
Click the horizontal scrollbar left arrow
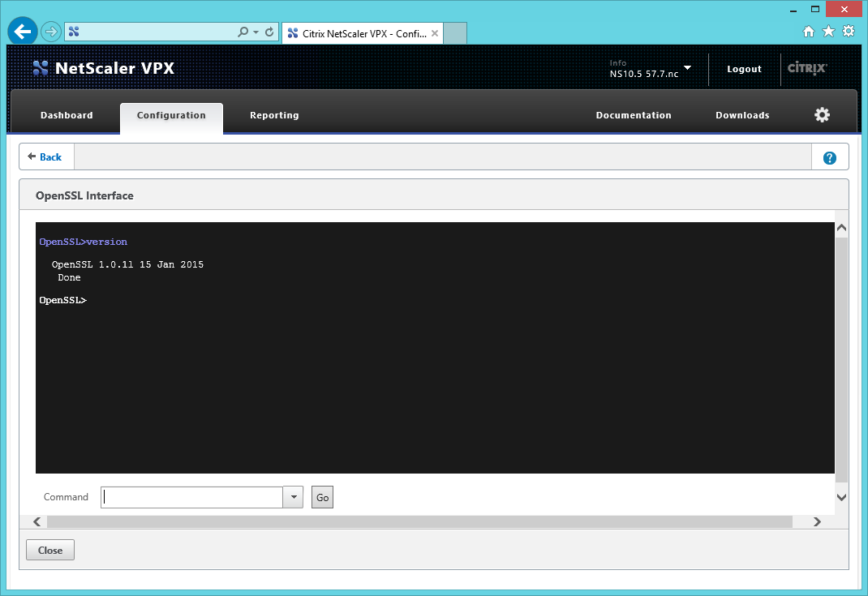pyautogui.click(x=37, y=522)
